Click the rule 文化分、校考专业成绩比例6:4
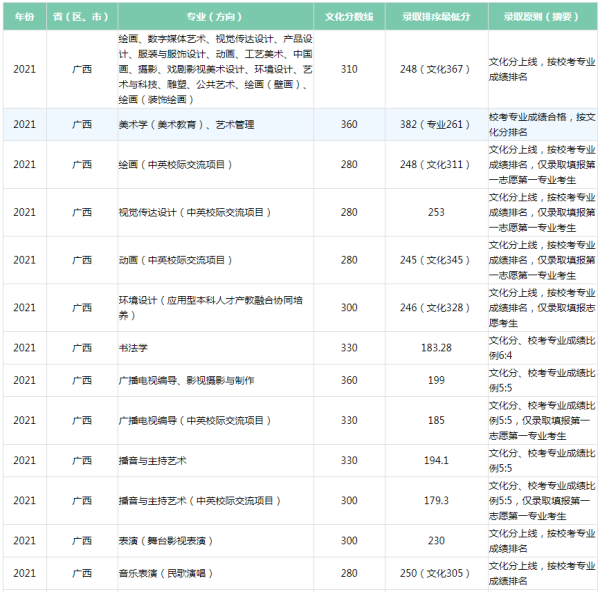The image size is (600, 592). [x=542, y=348]
